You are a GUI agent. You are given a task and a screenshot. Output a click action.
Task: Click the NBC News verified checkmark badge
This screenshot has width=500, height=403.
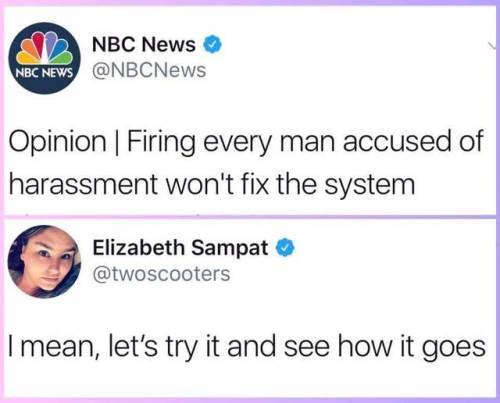213,44
